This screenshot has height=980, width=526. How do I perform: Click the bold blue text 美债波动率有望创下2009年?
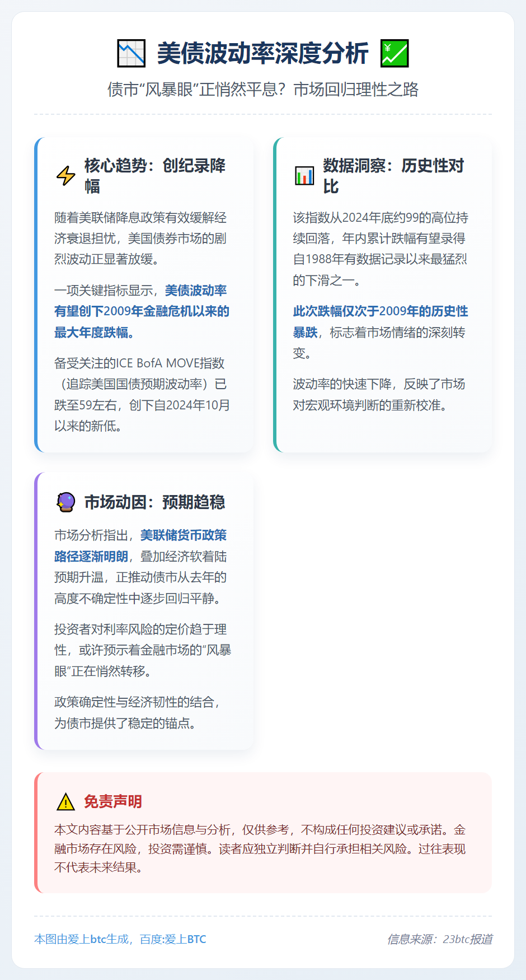[x=142, y=311]
